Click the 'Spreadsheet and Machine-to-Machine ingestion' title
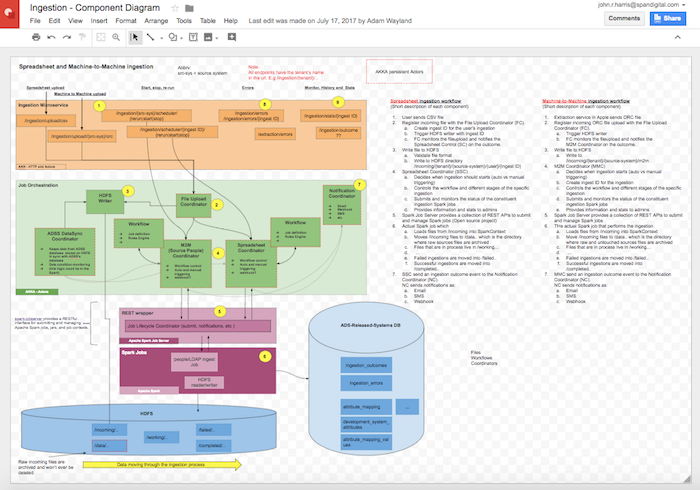The width and height of the screenshot is (700, 490). (x=86, y=66)
